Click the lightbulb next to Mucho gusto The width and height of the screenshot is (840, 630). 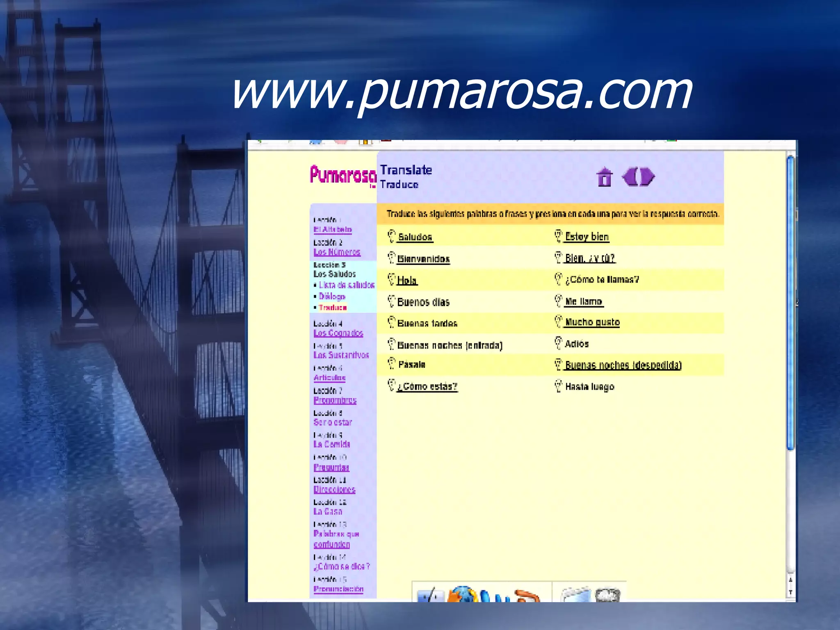558,321
